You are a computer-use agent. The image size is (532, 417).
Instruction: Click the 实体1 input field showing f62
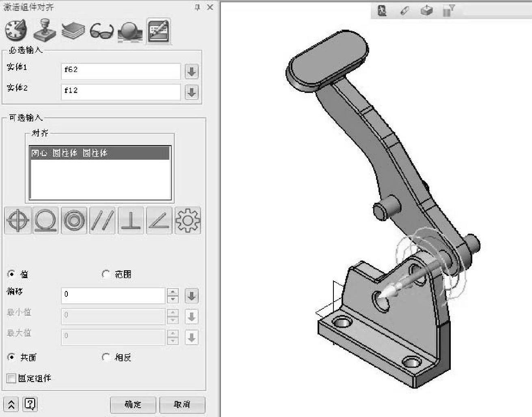coord(121,72)
